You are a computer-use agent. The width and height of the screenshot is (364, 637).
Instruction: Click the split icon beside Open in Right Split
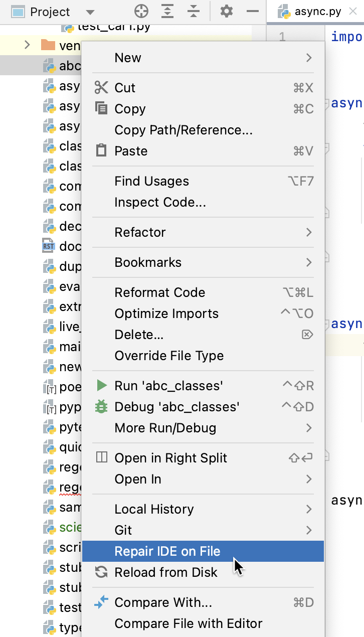100,457
